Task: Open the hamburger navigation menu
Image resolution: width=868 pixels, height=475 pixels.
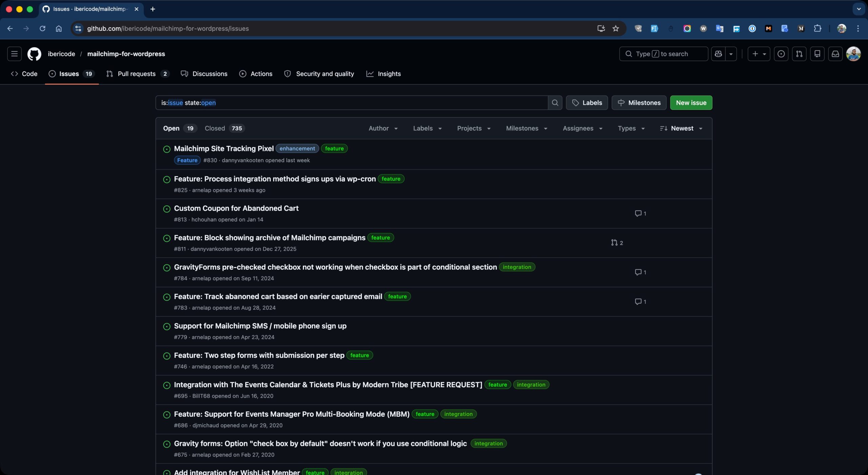Action: tap(14, 54)
